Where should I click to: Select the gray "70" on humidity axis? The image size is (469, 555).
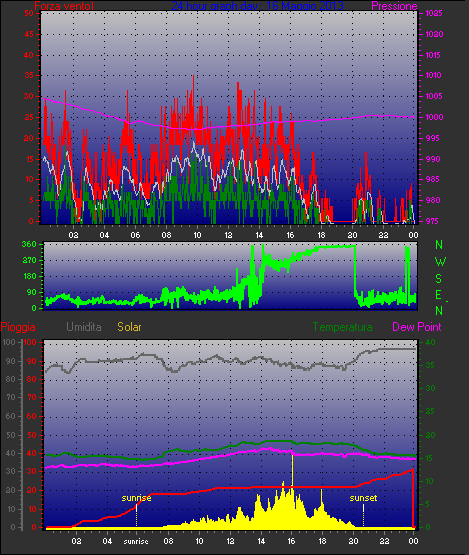(11, 397)
